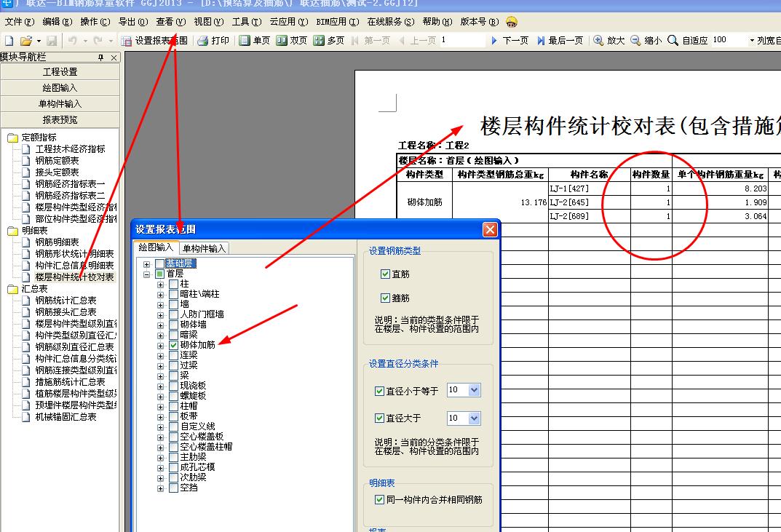This screenshot has height=532, width=781.
Task: Toggle 直径大于 checkbox
Action: click(x=379, y=418)
